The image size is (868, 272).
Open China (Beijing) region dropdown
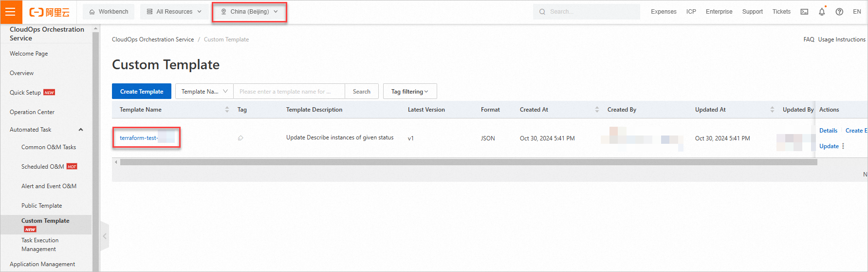tap(249, 12)
